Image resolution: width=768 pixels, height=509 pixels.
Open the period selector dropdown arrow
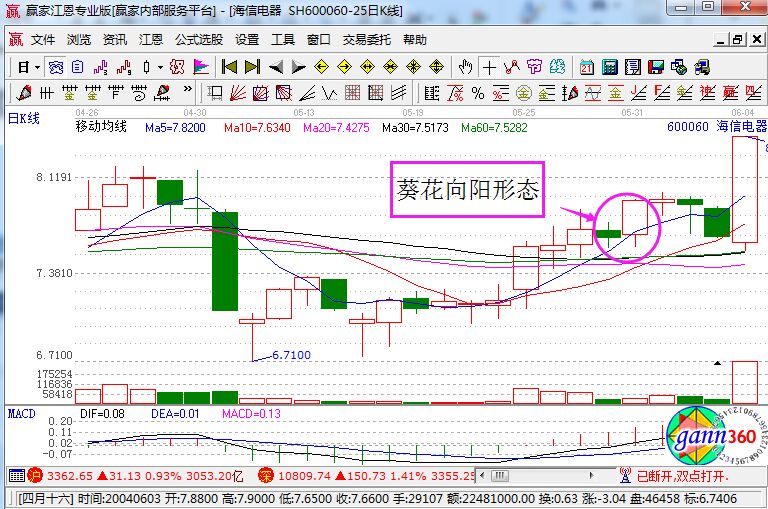click(x=37, y=67)
